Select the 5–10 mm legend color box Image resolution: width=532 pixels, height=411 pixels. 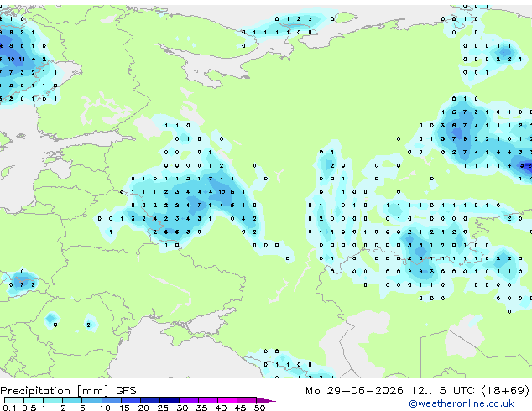pos(91,400)
